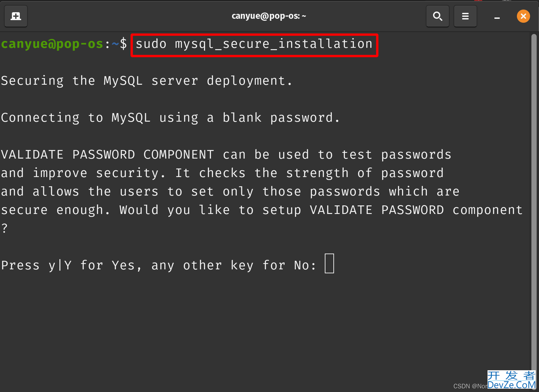Click the window title canyue@pop-os: ~
539x392 pixels.
click(269, 16)
